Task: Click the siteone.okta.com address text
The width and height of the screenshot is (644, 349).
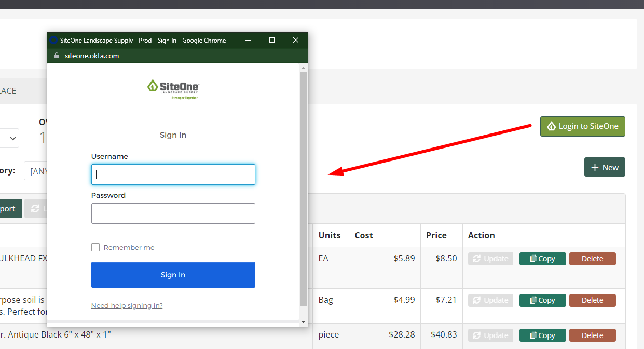Action: [92, 56]
